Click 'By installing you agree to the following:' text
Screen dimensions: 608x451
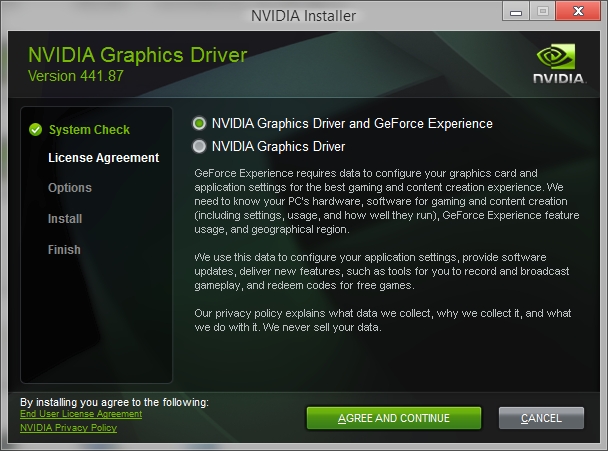point(114,402)
